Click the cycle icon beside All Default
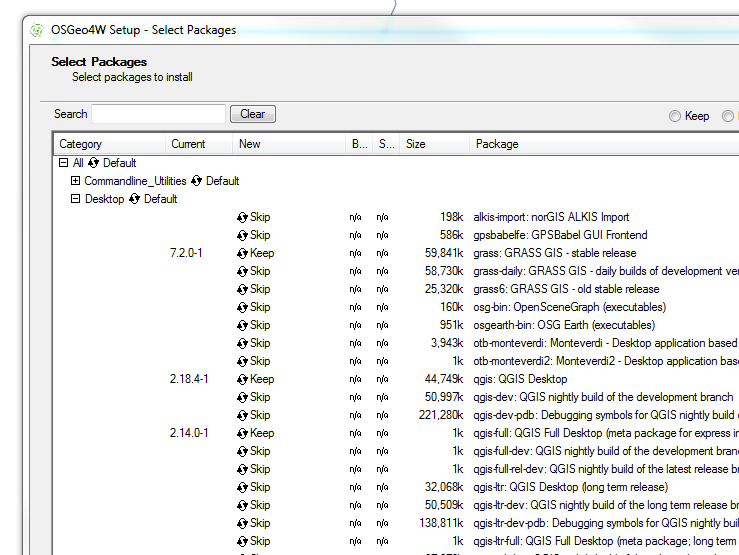 tap(94, 163)
